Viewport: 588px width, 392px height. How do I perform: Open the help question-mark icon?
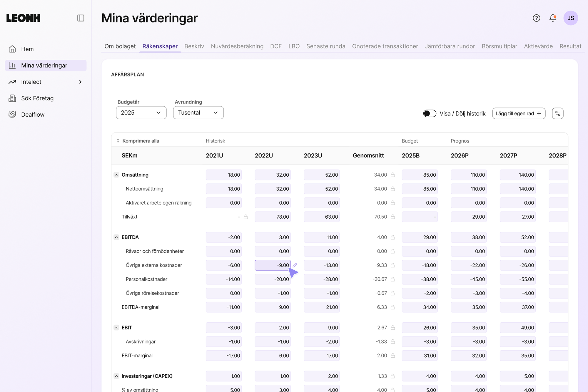click(536, 18)
